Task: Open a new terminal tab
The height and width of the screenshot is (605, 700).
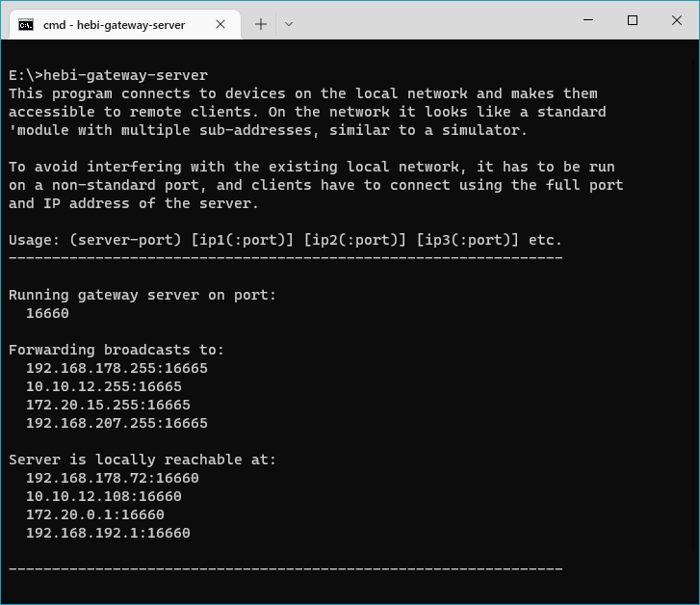Action: [x=260, y=24]
